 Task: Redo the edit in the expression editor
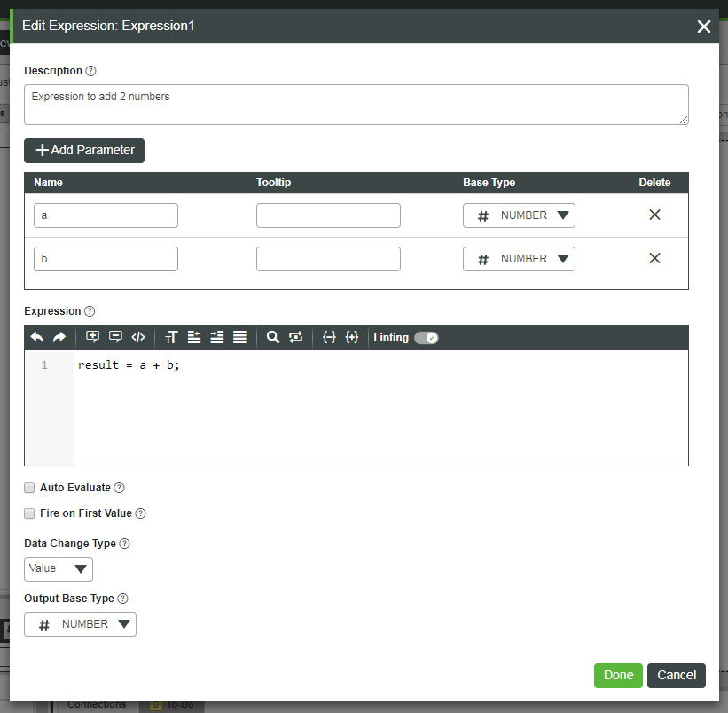pos(59,338)
